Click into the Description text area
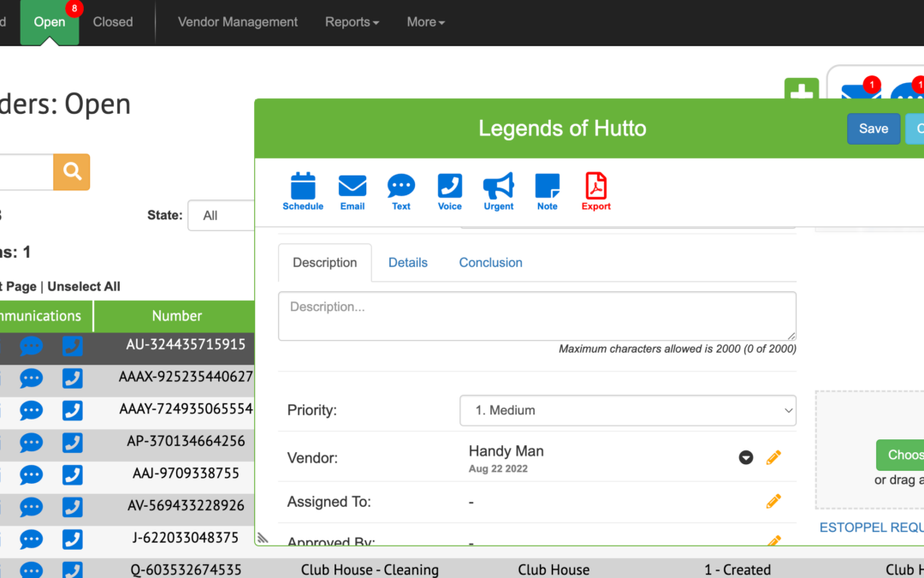 [x=536, y=316]
